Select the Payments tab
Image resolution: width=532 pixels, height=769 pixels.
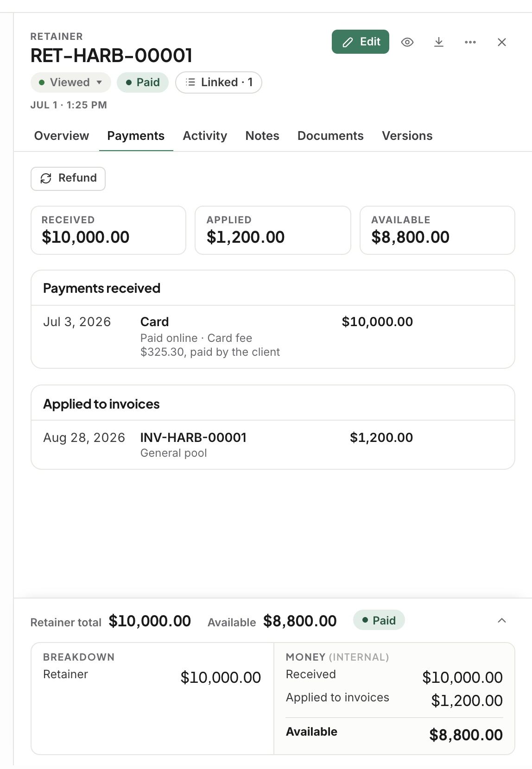(x=136, y=136)
